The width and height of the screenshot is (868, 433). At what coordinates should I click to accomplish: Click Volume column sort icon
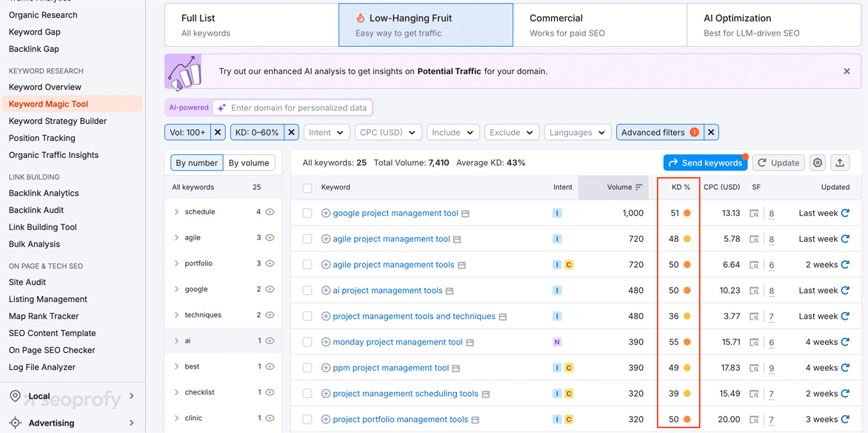(639, 188)
